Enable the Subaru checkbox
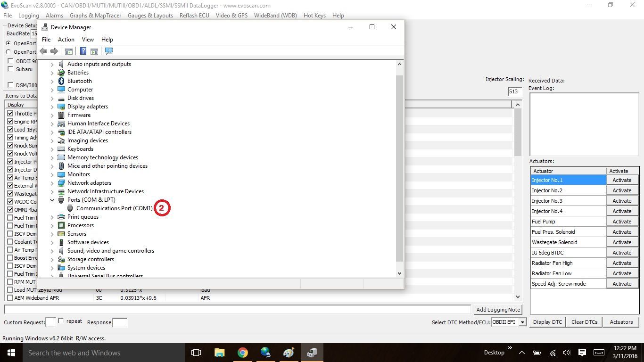The height and width of the screenshot is (362, 644). 10,69
